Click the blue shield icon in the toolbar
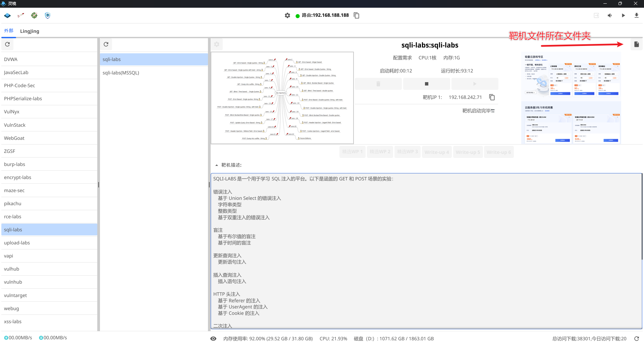 [x=48, y=15]
